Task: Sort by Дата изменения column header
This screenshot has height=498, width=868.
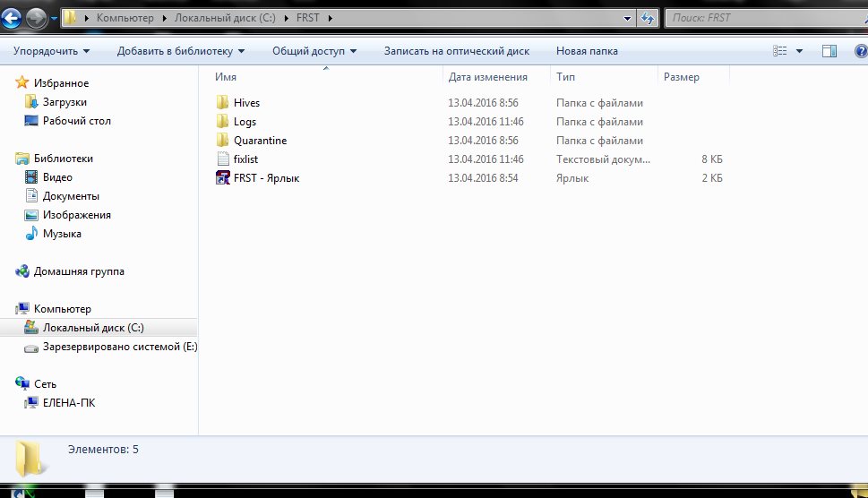Action: click(487, 77)
